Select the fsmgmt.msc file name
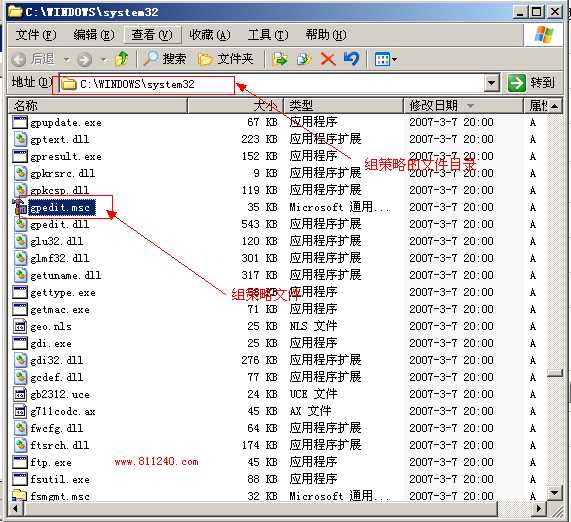Screen dimensions: 571x522 [60, 497]
